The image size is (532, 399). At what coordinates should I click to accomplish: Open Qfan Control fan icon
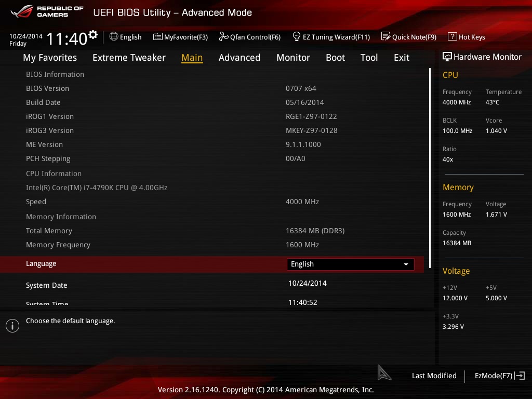pos(223,36)
